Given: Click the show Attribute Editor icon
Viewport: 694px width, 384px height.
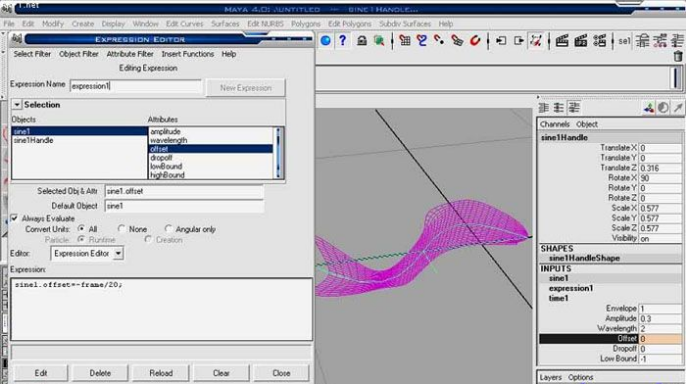Looking at the screenshot, I should [x=643, y=41].
